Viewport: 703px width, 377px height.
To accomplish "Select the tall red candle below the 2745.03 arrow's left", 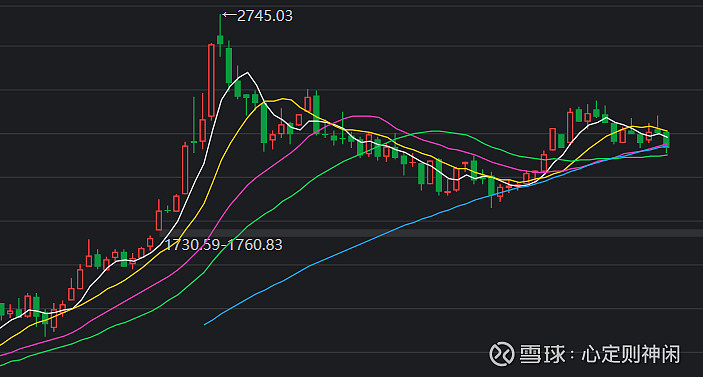I will tap(211, 81).
